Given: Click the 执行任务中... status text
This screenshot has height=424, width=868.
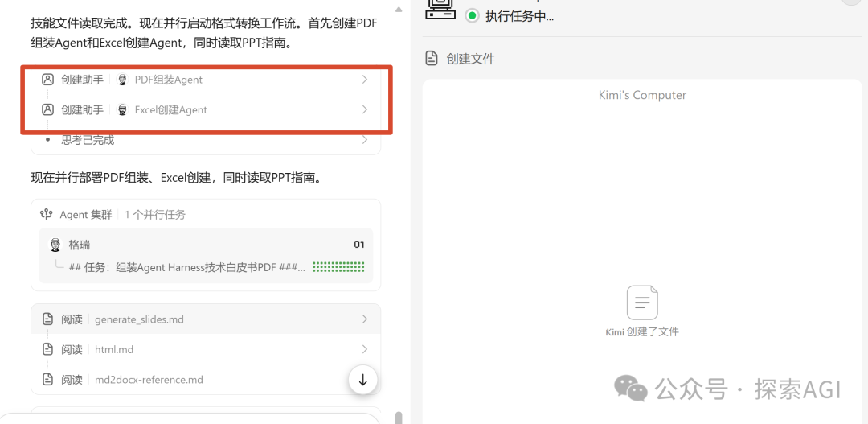Looking at the screenshot, I should coord(520,16).
